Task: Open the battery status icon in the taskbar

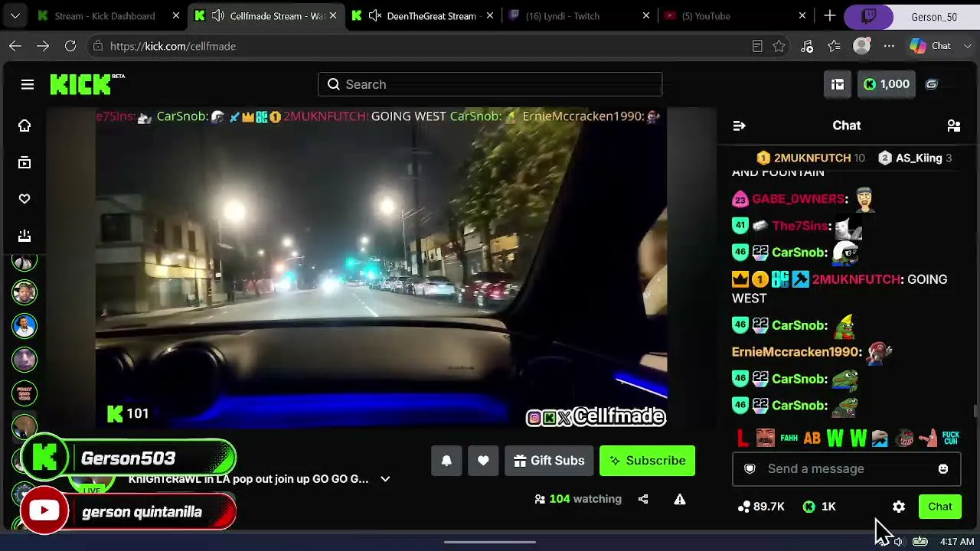Action: (920, 542)
